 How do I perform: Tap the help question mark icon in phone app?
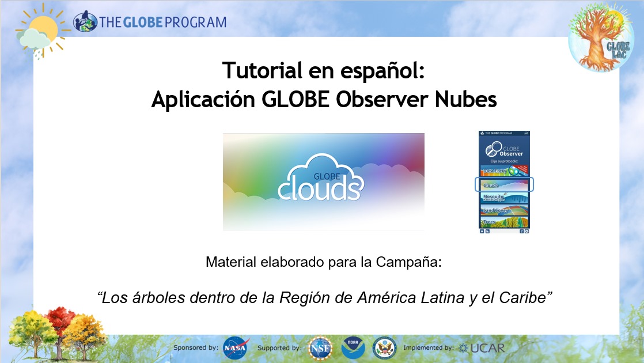[x=522, y=232]
